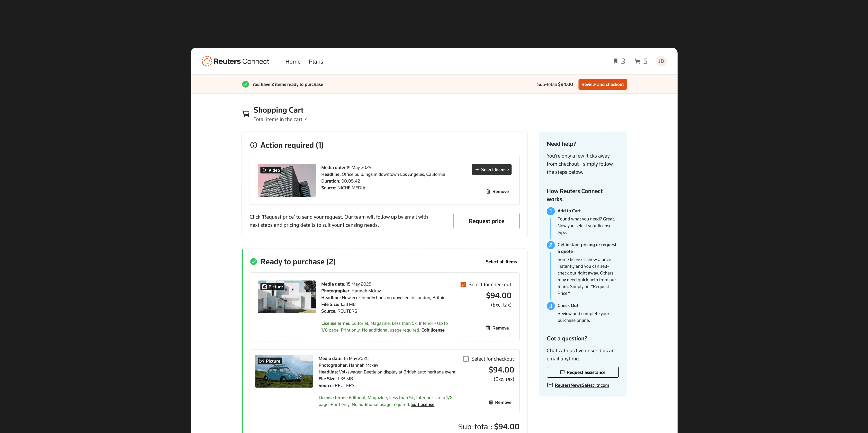Viewport: 868px width, 433px height.
Task: Click the green checkmark in the purchase banner
Action: [x=245, y=84]
